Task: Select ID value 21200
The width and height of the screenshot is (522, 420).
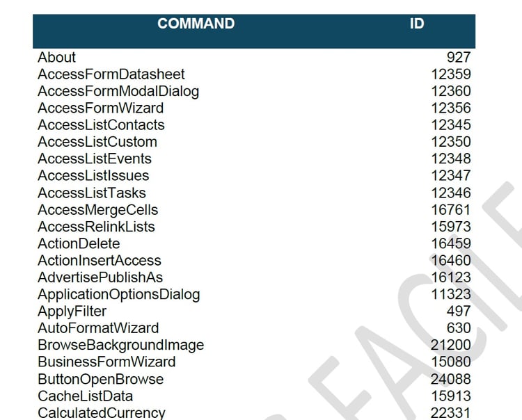Action: (x=450, y=345)
